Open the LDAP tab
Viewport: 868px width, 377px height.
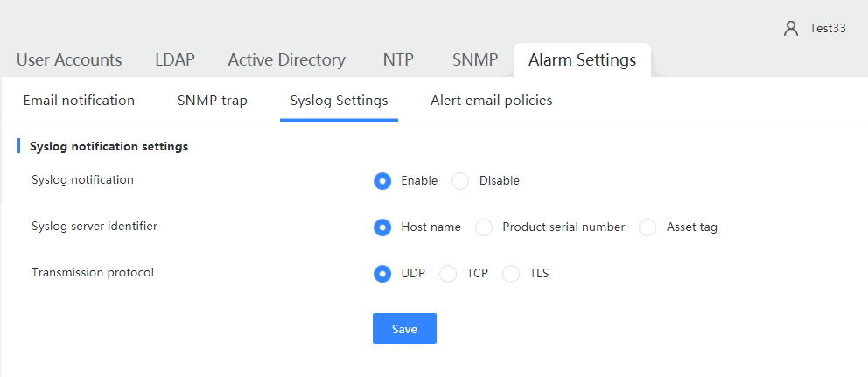[x=175, y=59]
